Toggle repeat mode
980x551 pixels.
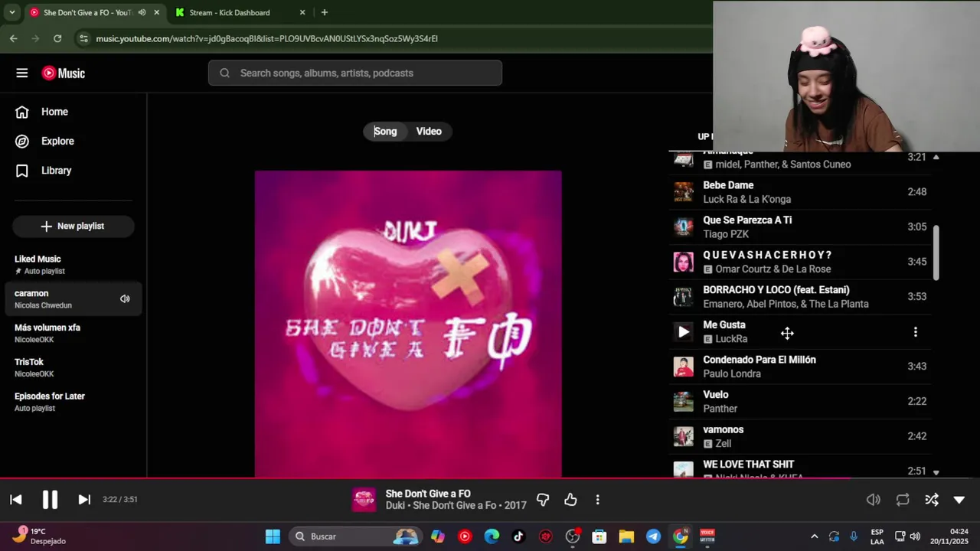(x=903, y=500)
